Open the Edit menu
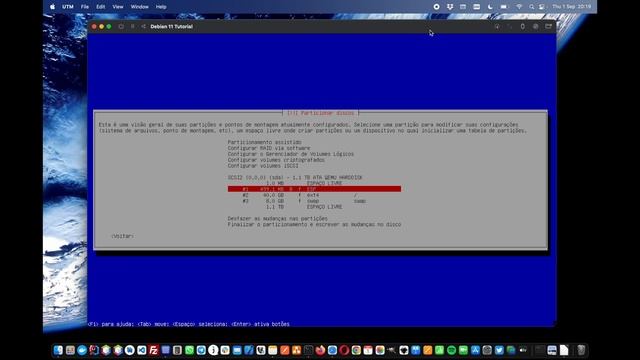The height and width of the screenshot is (360, 640). (x=100, y=7)
